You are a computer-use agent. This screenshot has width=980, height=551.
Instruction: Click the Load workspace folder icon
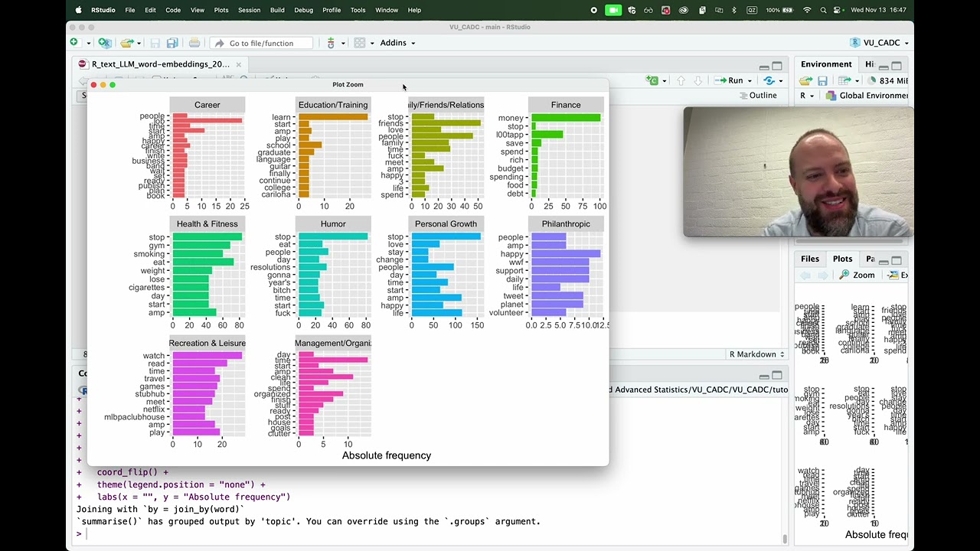(805, 80)
